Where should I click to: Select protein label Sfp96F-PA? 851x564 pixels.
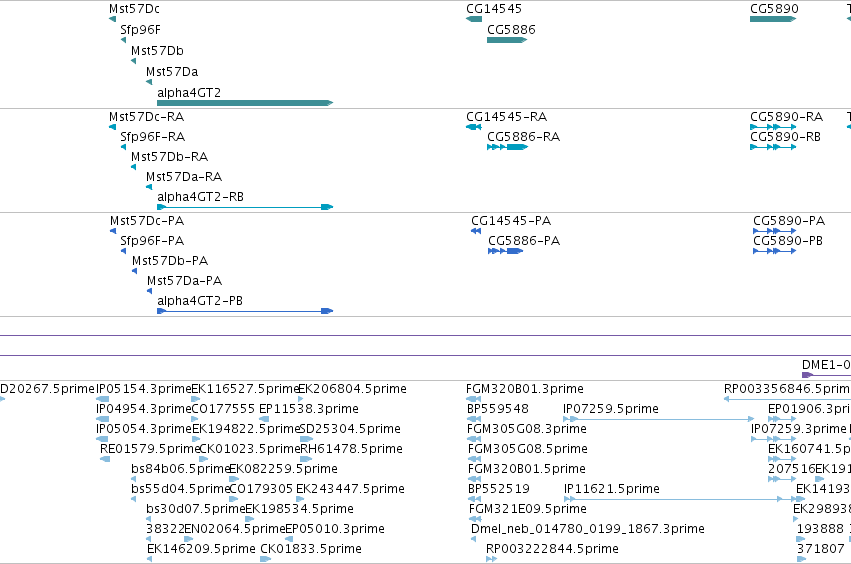[x=152, y=241]
